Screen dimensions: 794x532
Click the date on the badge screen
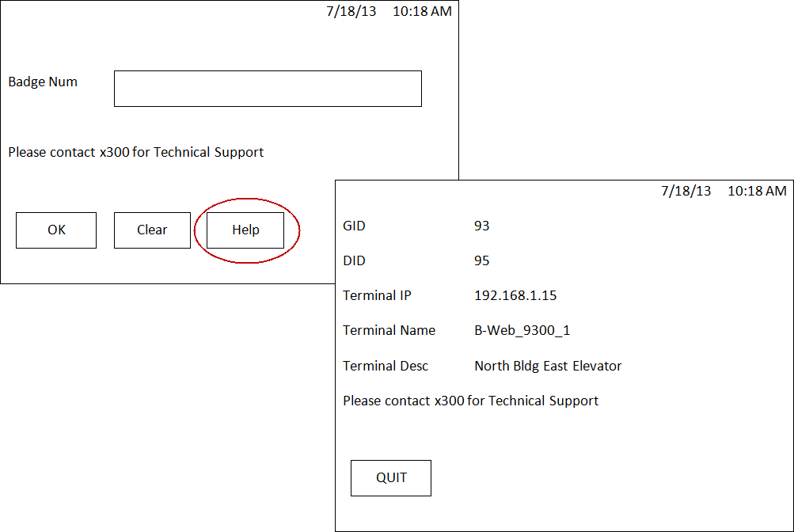tap(351, 12)
